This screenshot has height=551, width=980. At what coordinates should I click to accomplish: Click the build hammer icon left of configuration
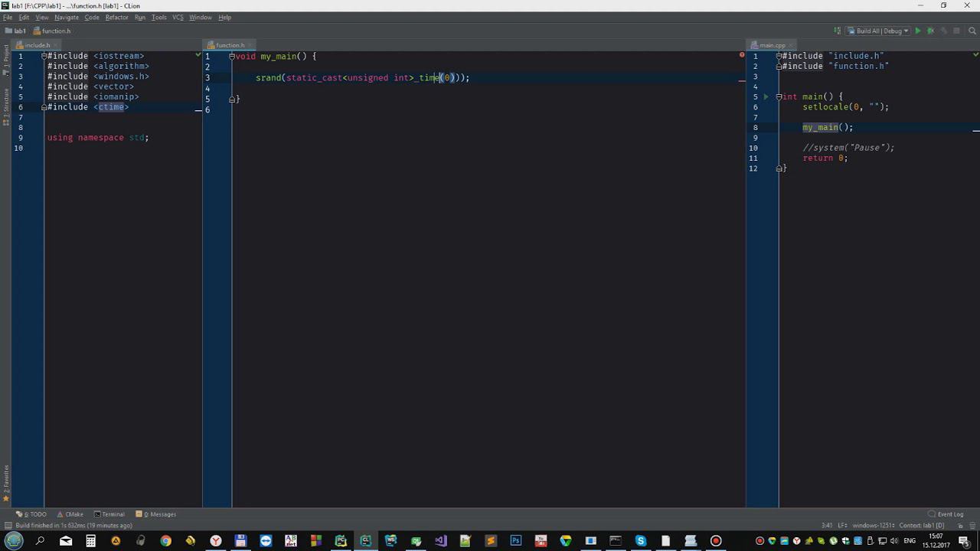pyautogui.click(x=837, y=31)
